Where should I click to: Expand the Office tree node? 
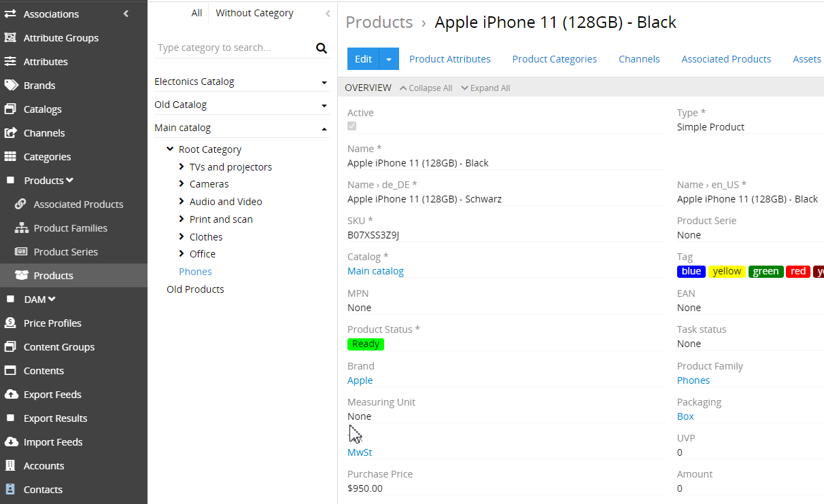coord(182,253)
